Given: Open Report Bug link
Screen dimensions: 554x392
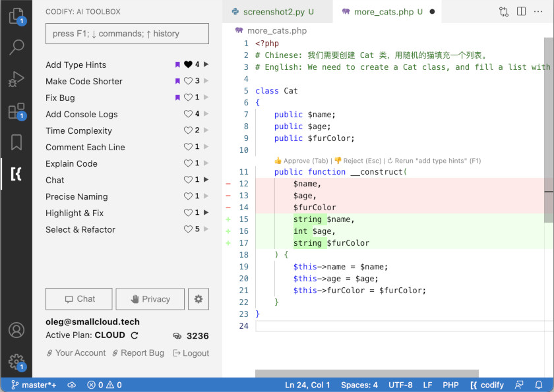Looking at the screenshot, I should click(x=138, y=353).
